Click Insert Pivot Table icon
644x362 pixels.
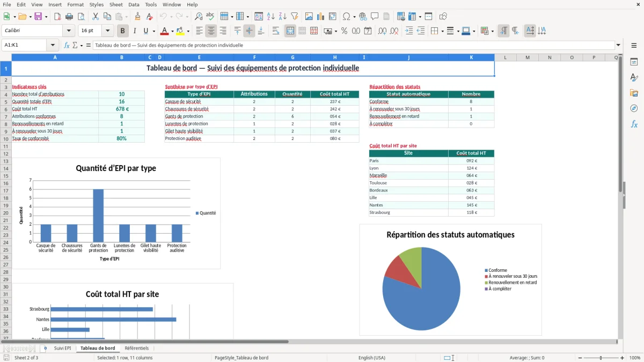(333, 17)
